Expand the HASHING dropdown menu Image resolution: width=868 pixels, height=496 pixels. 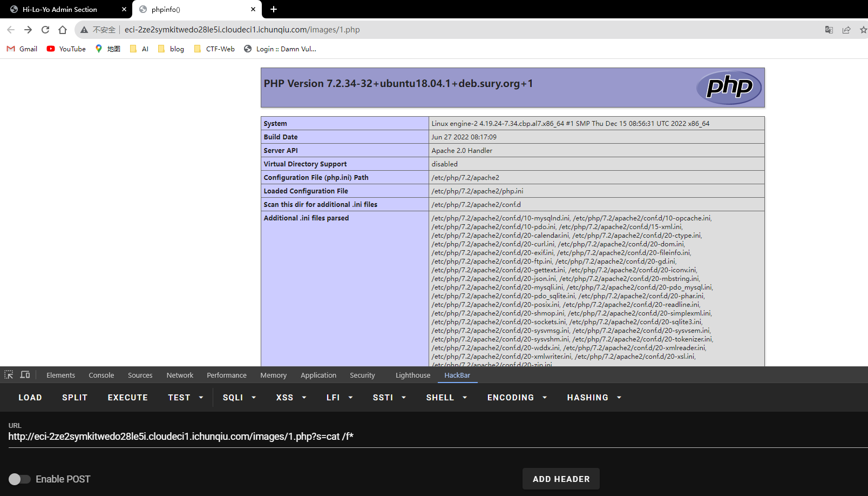(x=594, y=398)
